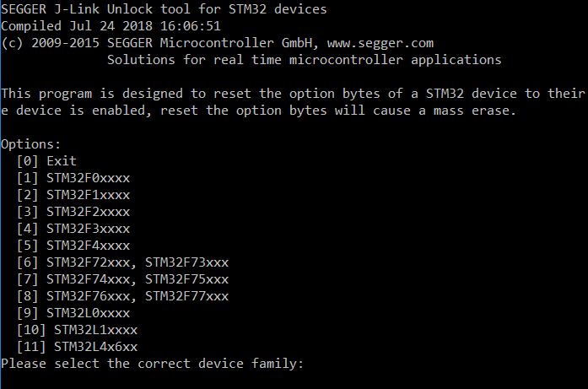Click the SEGGER J-Link Unlock tool title line
The height and width of the screenshot is (389, 588).
pos(164,8)
